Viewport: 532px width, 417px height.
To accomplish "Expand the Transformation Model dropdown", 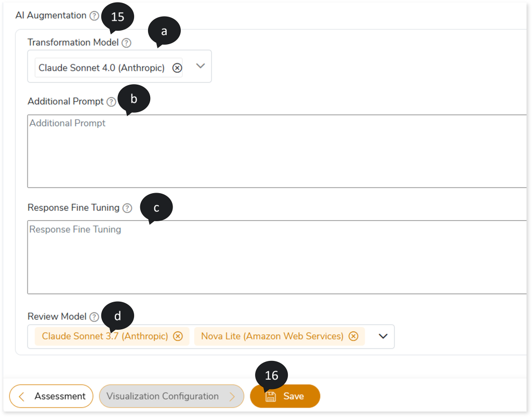I will tap(201, 66).
